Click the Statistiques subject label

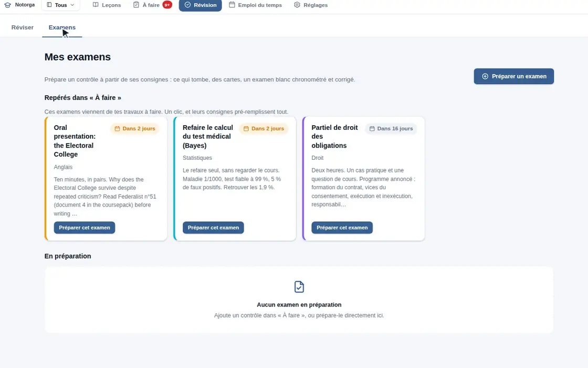pos(197,158)
